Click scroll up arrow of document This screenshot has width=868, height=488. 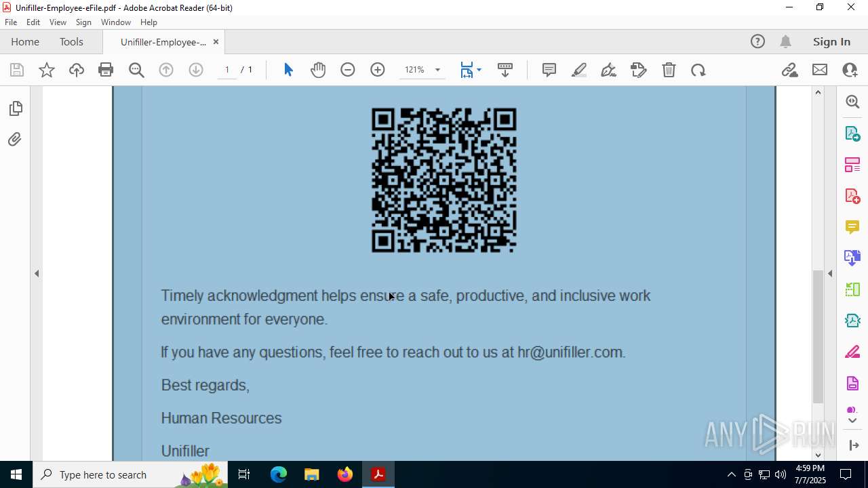point(818,92)
